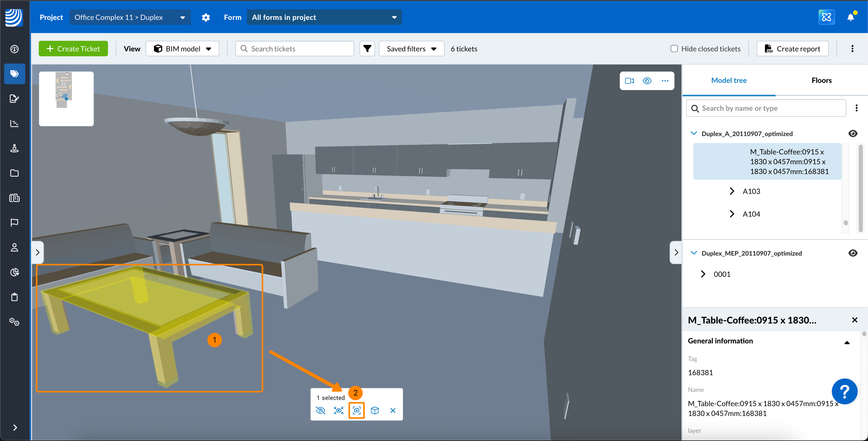Switch to the Floors tab

coord(821,80)
